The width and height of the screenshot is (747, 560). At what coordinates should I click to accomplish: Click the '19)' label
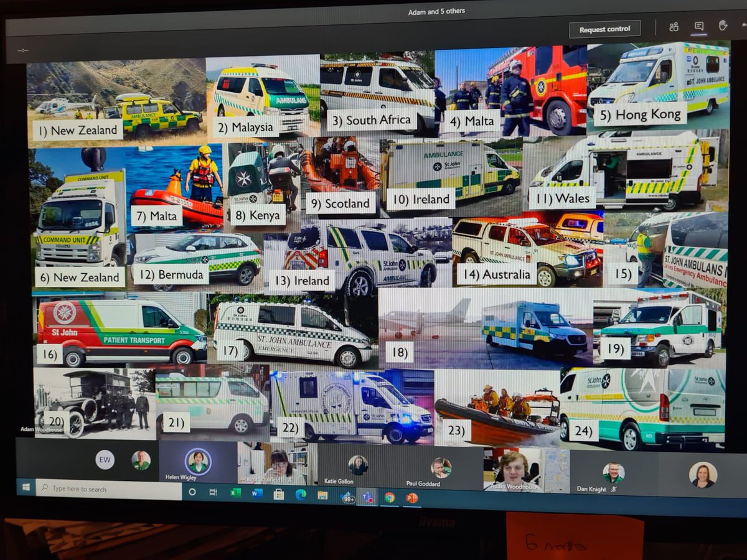point(615,349)
